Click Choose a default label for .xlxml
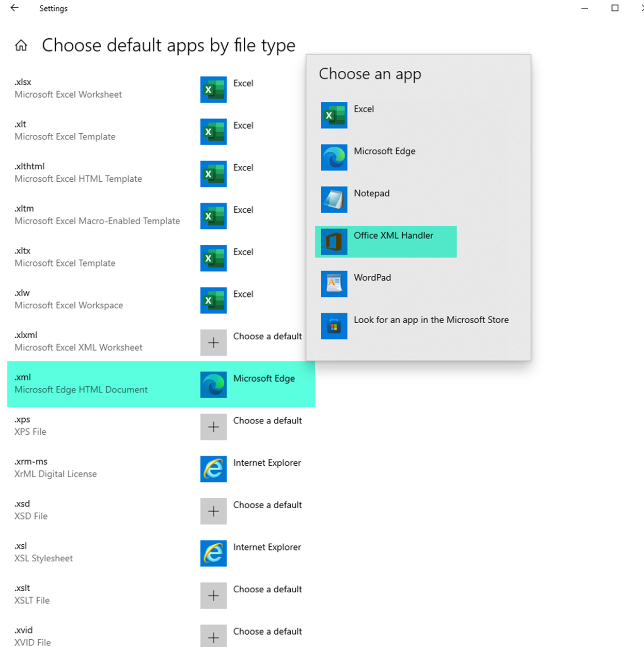This screenshot has height=647, width=644. 268,336
